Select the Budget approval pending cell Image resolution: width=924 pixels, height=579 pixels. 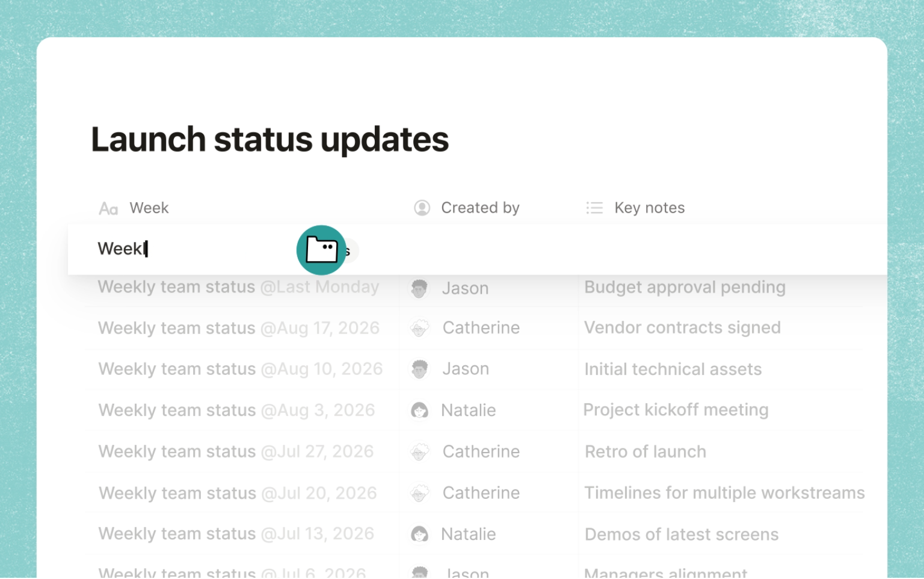click(685, 288)
